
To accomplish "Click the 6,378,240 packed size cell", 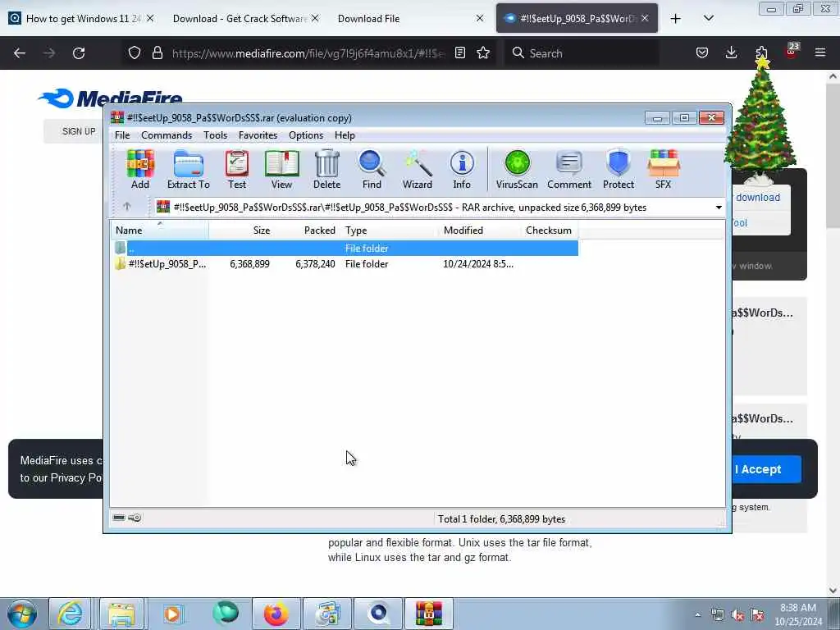I will [315, 264].
